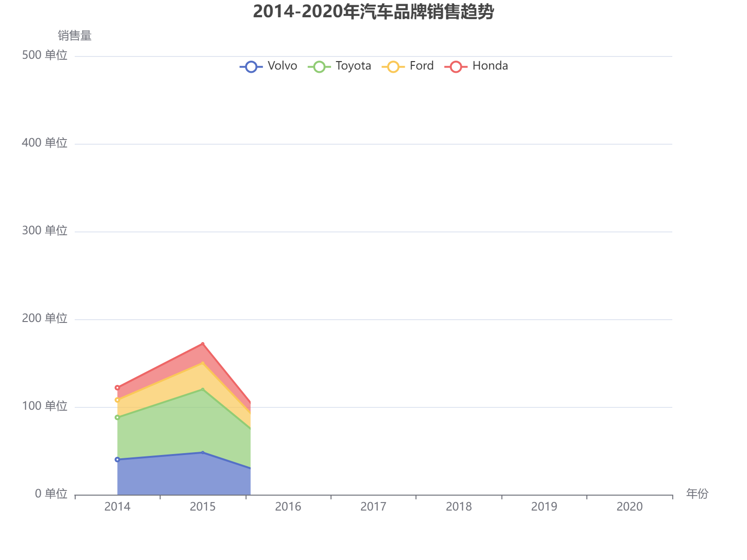Image resolution: width=747 pixels, height=560 pixels.
Task: Select the Toyota data point at 2014
Action: coord(117,417)
